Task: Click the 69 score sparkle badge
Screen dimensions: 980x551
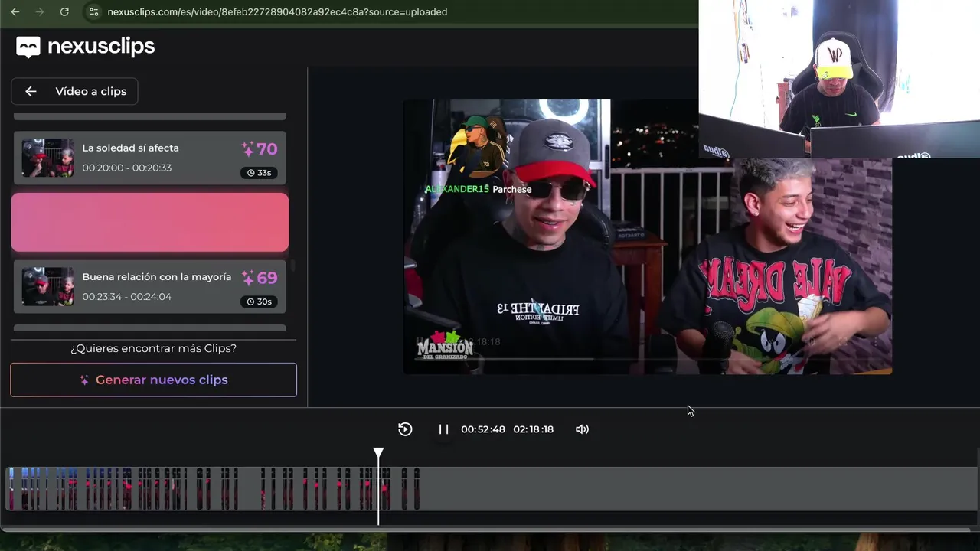Action: coord(260,278)
